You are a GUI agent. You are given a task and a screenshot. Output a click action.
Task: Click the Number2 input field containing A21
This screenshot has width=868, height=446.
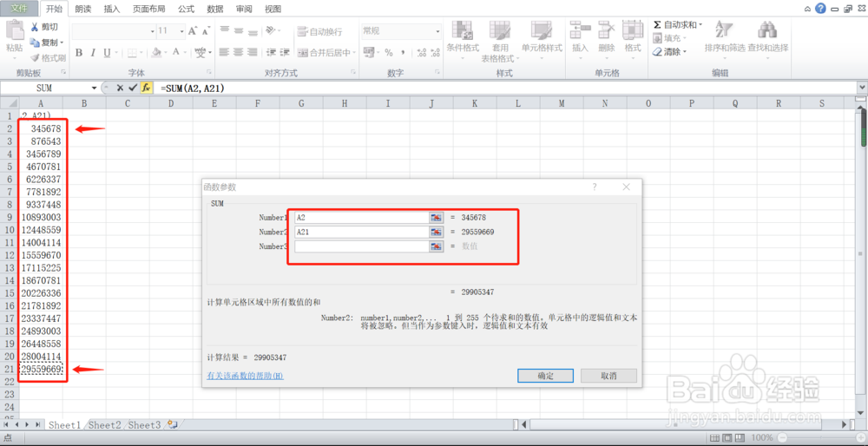[361, 232]
